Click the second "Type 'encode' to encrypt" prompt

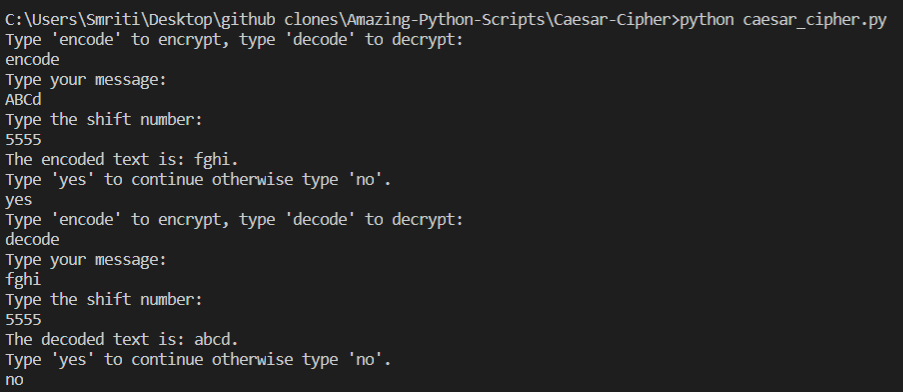[234, 220]
